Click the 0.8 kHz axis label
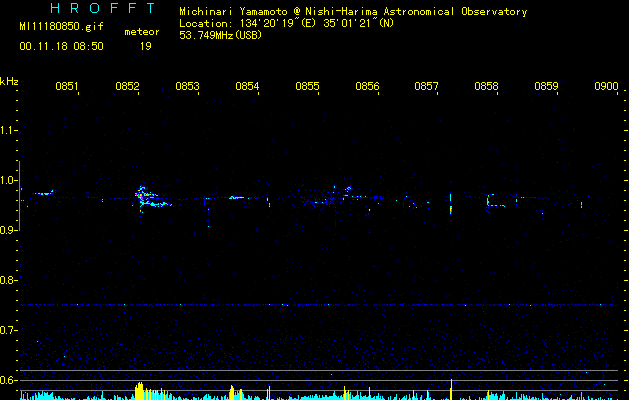Screen dimensions: 629x400 8,280
